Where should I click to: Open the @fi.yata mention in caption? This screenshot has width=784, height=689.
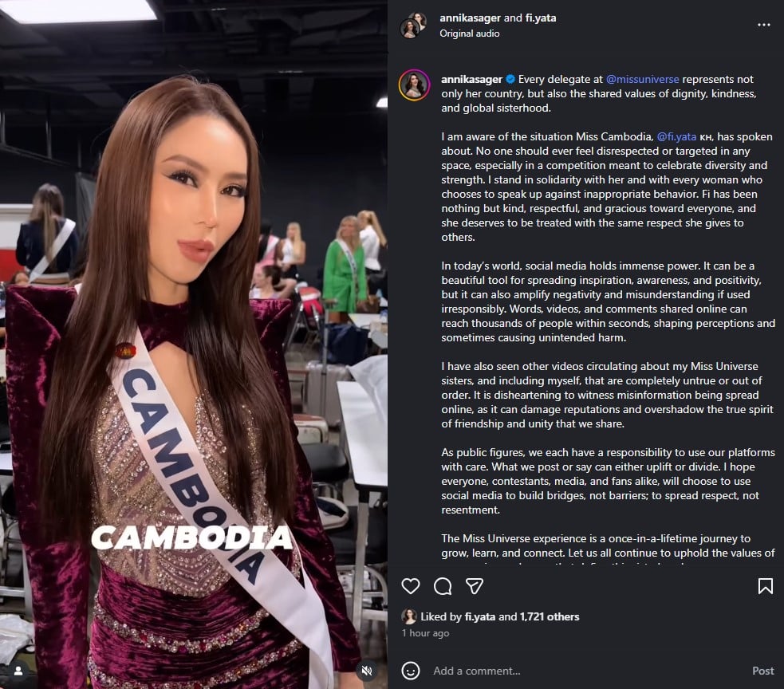676,136
